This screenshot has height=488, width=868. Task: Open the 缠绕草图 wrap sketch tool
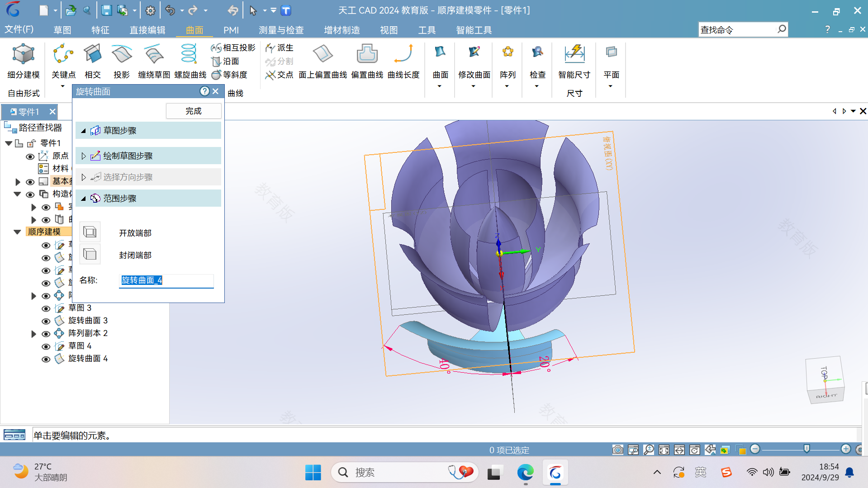pos(154,61)
